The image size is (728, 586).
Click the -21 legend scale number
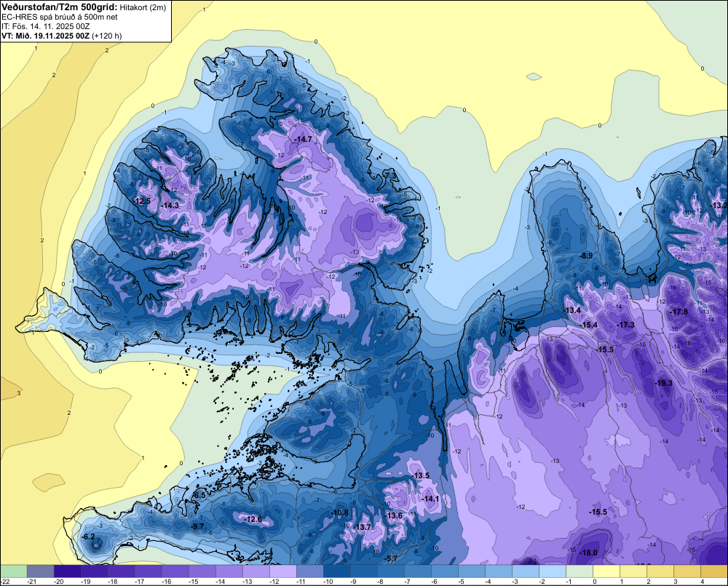point(32,582)
